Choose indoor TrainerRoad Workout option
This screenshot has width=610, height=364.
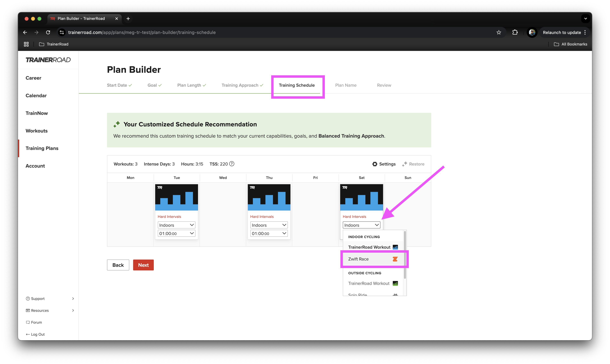tap(373, 247)
